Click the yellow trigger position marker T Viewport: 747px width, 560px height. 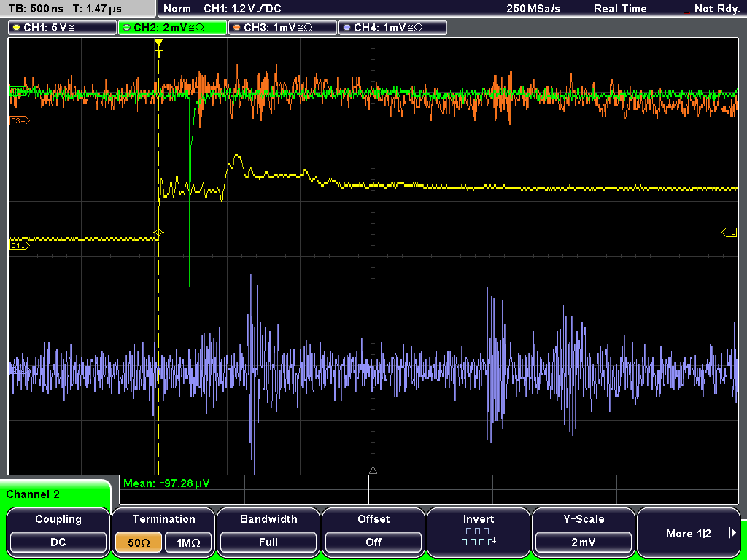[x=158, y=48]
